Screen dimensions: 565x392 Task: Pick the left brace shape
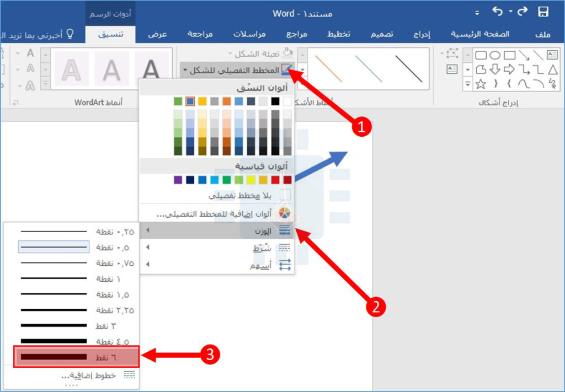pos(509,84)
